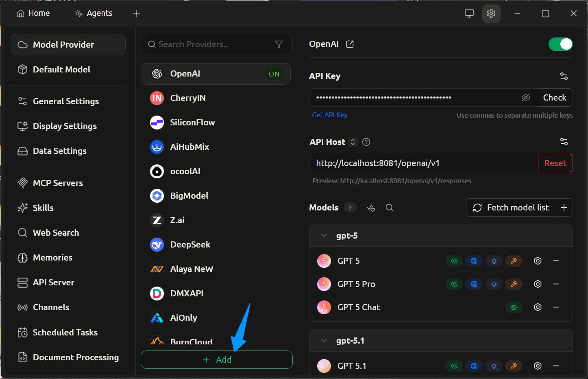Click the model health check icon
Screen dimensions: 588x379
[x=371, y=208]
